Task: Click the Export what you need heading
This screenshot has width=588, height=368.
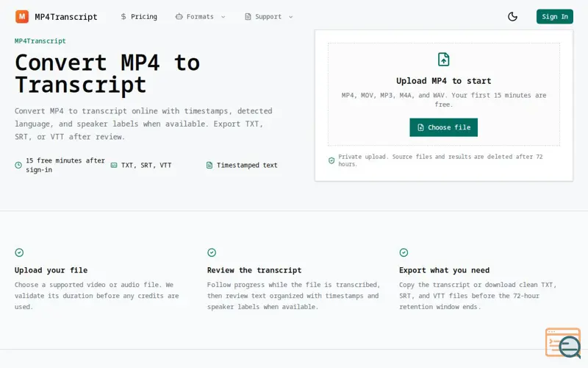Action: tap(445, 270)
